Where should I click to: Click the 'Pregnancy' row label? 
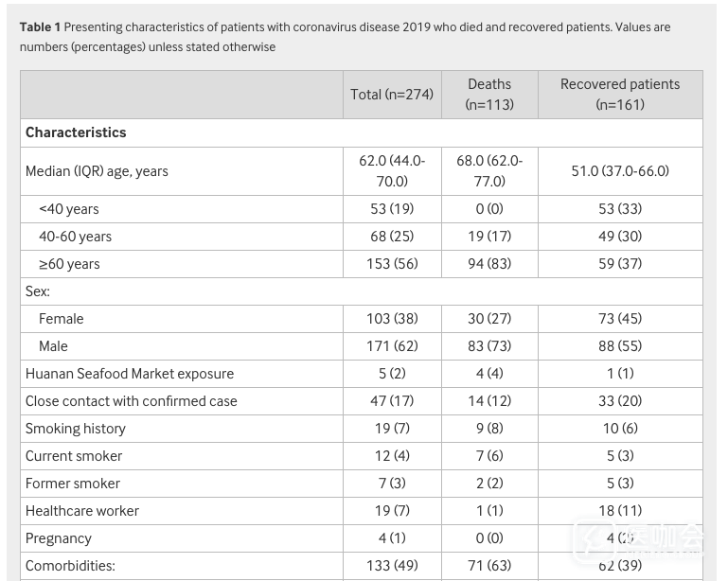pos(59,538)
